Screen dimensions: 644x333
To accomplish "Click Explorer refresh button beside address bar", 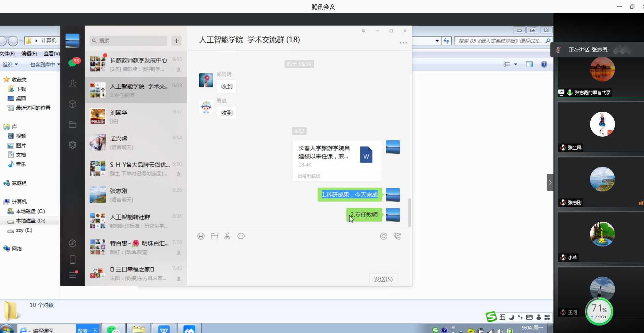I will click(x=447, y=41).
